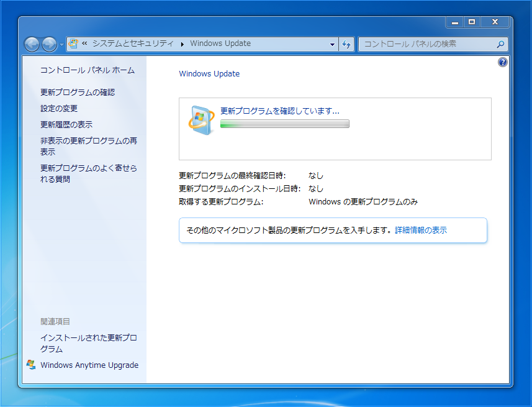Click 更新プログラムの確認 in sidebar

tap(78, 93)
